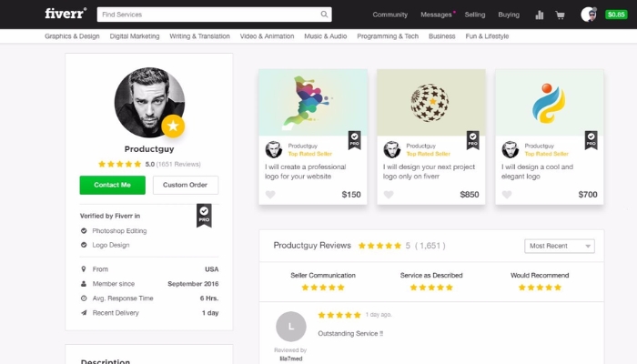Click the paper plane icon by Recent Delivery
The width and height of the screenshot is (637, 364).
[x=84, y=313]
